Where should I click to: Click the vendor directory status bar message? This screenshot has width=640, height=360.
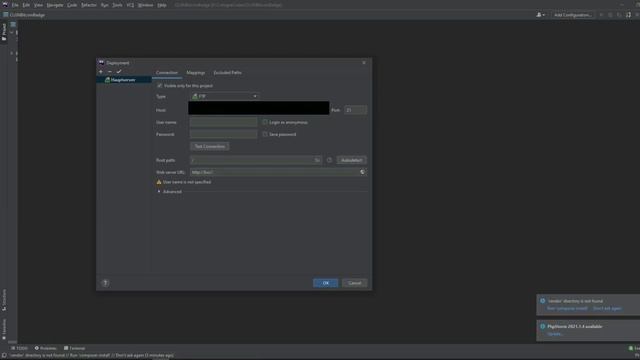(x=91, y=356)
